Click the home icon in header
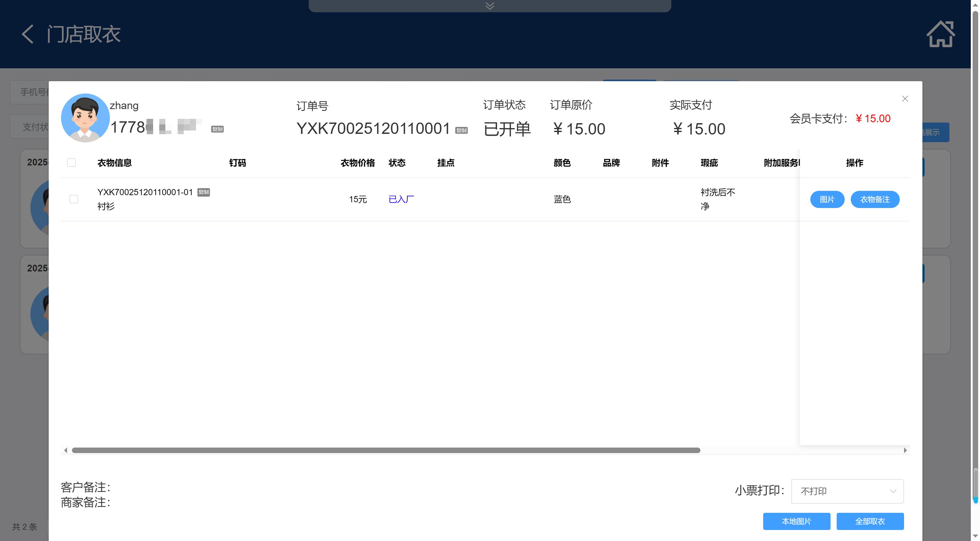The height and width of the screenshot is (541, 980). (940, 34)
